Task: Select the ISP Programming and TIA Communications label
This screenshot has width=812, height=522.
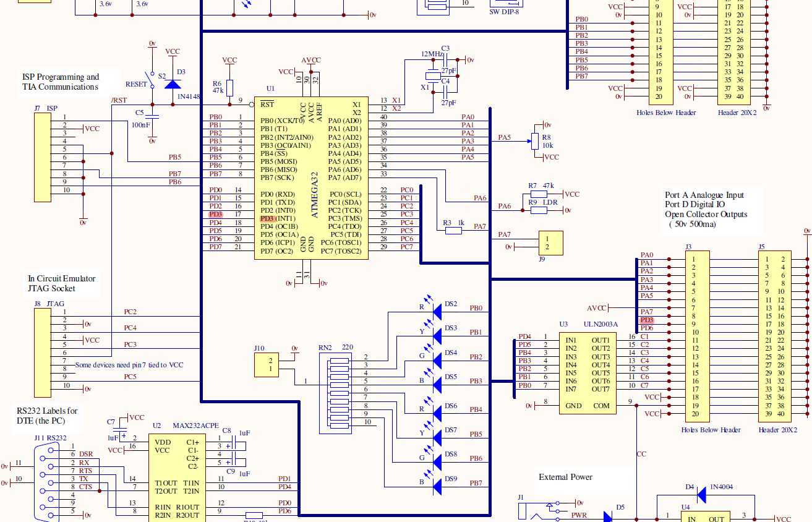Action: click(59, 81)
